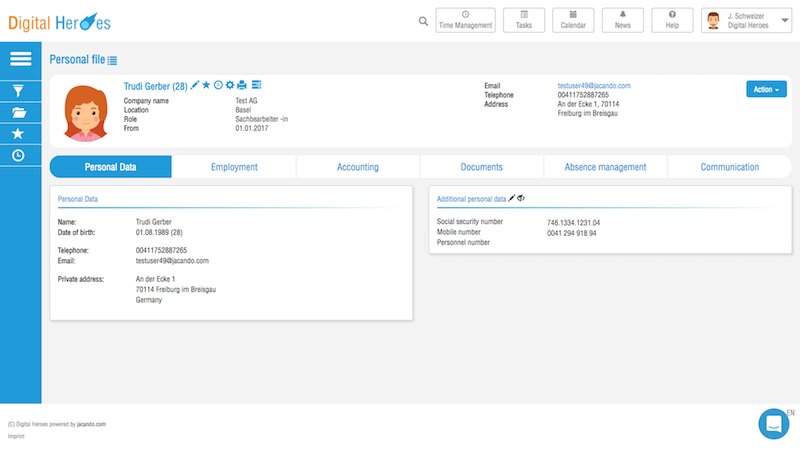800x450 pixels.
Task: Click the search magnifier icon
Action: point(423,21)
